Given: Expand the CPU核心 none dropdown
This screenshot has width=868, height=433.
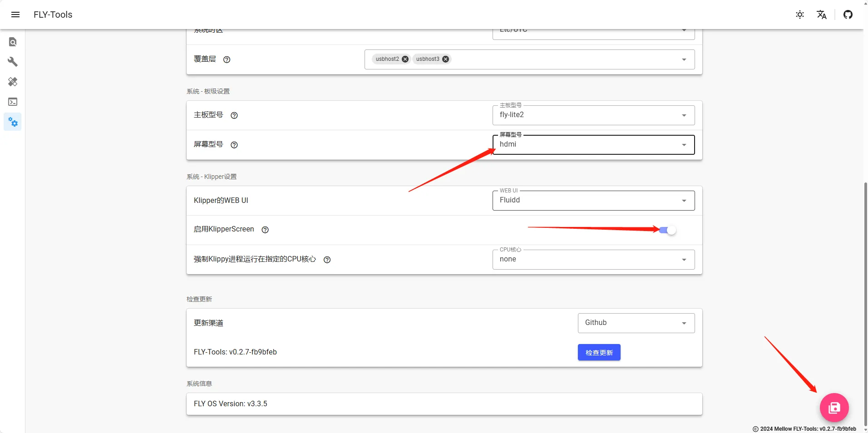Looking at the screenshot, I should coord(593,260).
